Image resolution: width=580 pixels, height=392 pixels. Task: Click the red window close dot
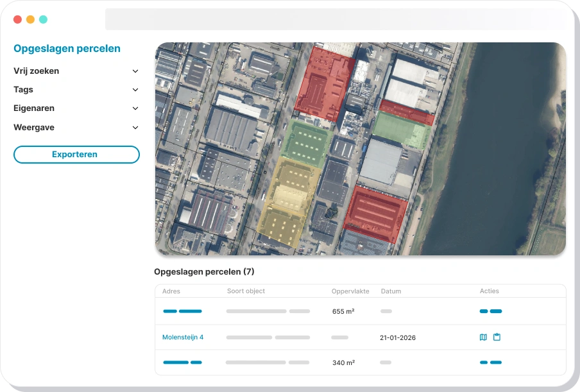[x=17, y=19]
